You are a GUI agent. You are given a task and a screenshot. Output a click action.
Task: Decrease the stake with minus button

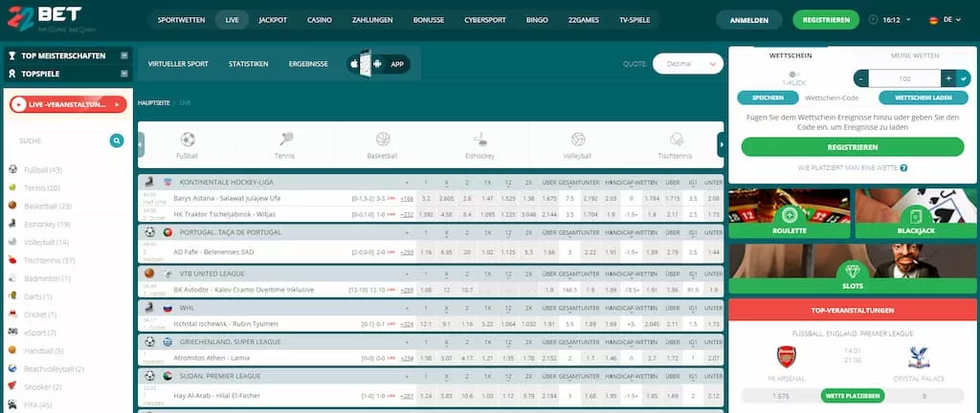pyautogui.click(x=861, y=78)
